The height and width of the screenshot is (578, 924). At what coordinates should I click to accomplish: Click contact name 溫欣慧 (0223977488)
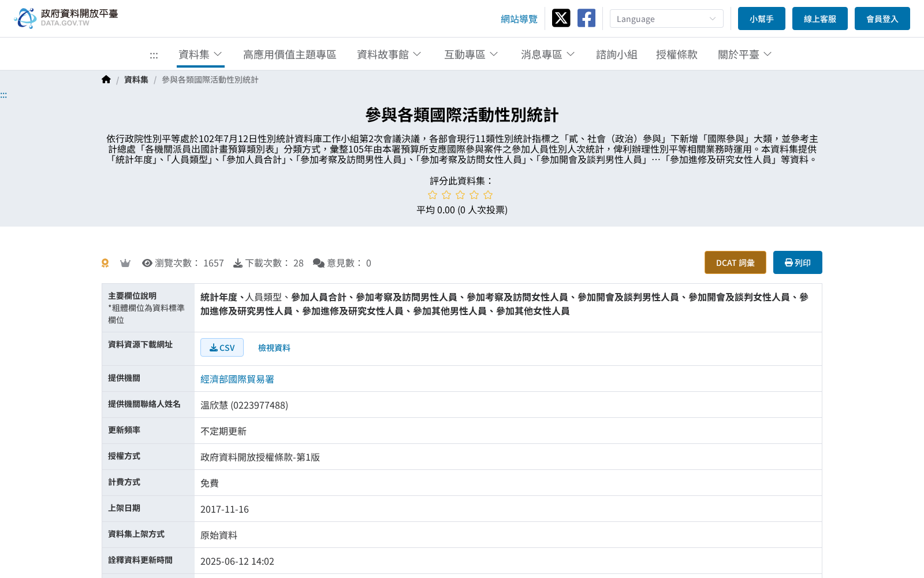pos(244,405)
